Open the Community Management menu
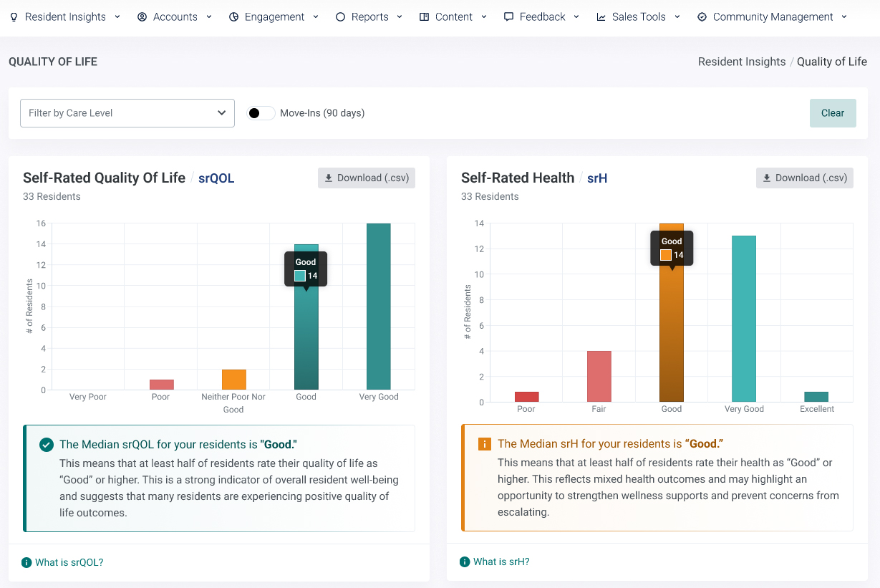 pos(772,17)
